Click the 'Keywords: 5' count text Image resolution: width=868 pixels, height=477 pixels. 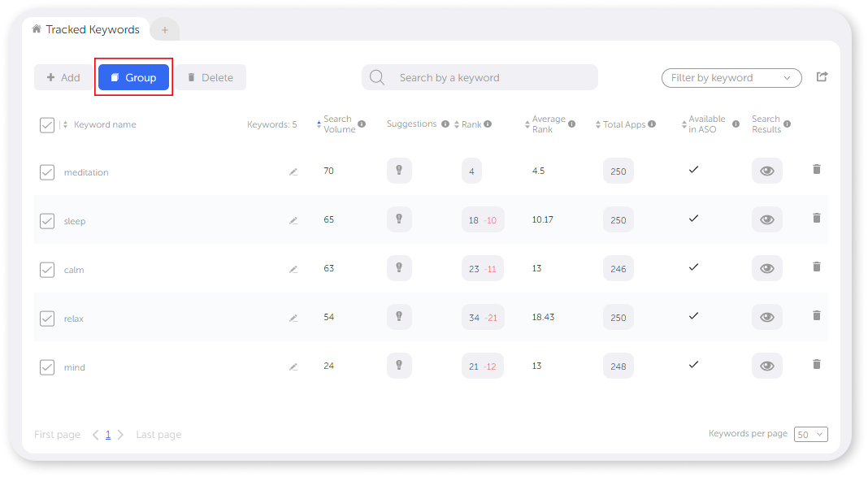click(271, 124)
